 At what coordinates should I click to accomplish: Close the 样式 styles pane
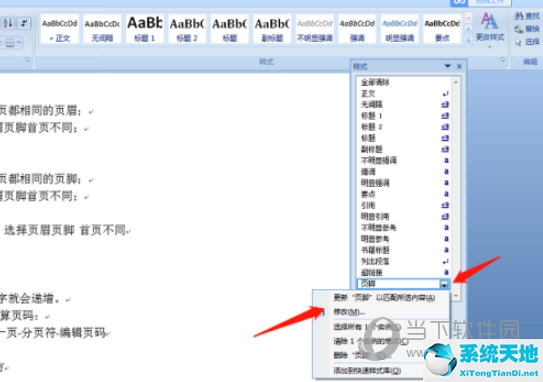[x=459, y=66]
